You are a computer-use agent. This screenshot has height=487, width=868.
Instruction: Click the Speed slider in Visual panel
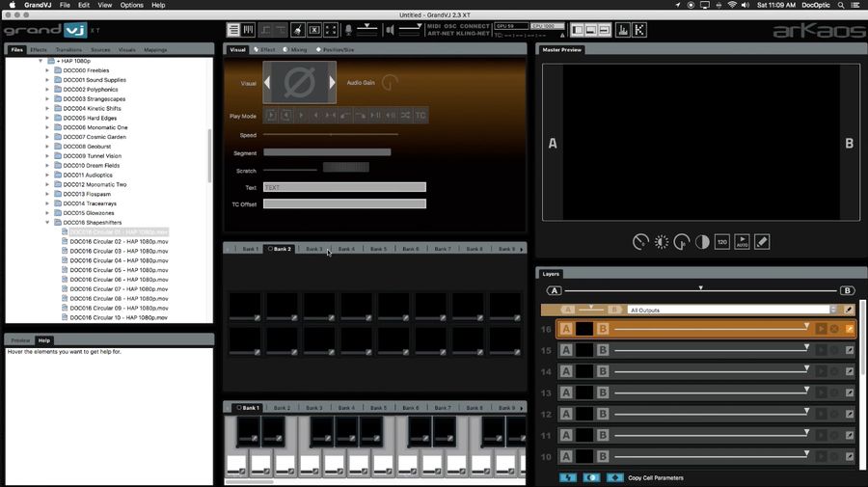331,134
